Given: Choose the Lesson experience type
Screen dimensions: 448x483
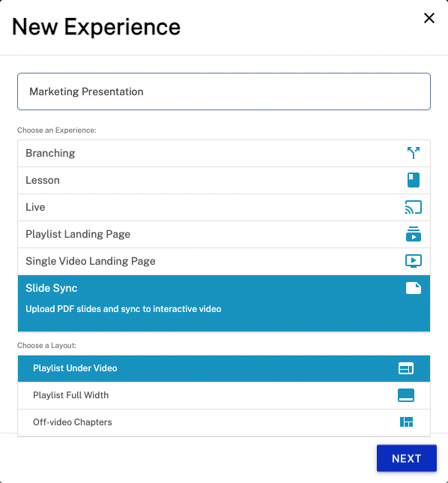Looking at the screenshot, I should (224, 181).
